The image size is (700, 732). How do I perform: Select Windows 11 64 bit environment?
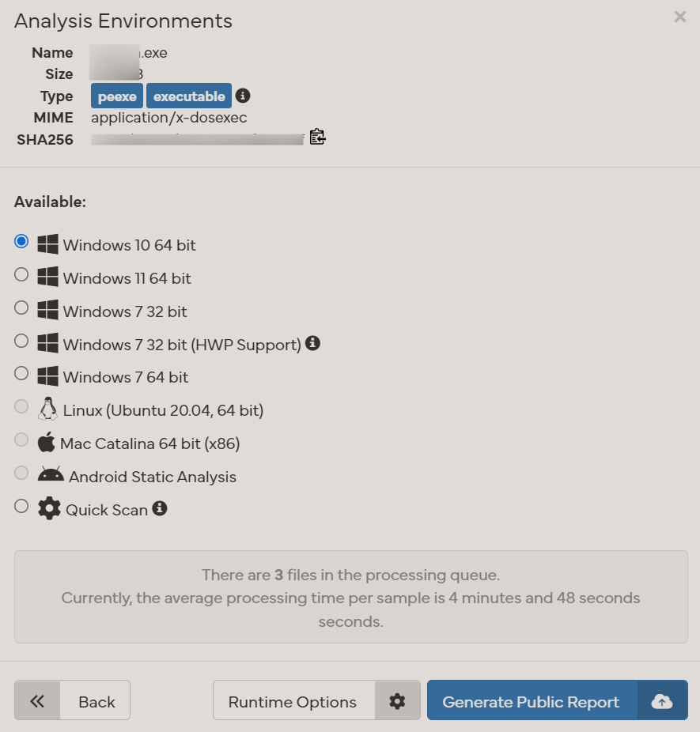point(22,275)
